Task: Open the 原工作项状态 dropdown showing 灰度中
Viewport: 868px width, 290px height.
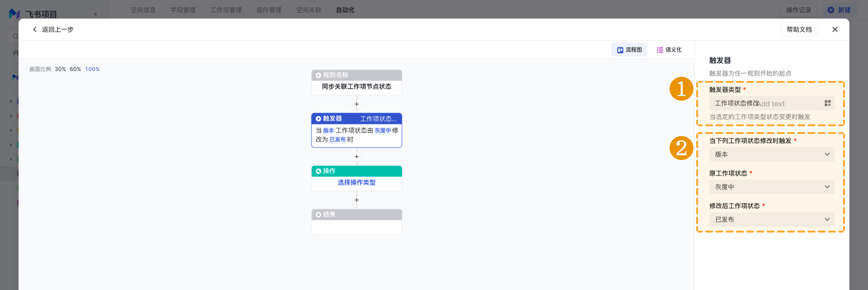Action: coord(772,187)
